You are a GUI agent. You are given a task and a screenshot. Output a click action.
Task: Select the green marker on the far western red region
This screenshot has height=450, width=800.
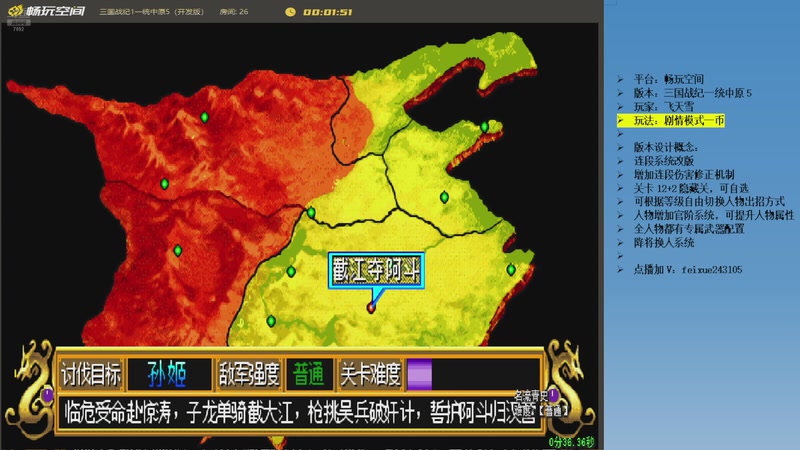[x=164, y=183]
